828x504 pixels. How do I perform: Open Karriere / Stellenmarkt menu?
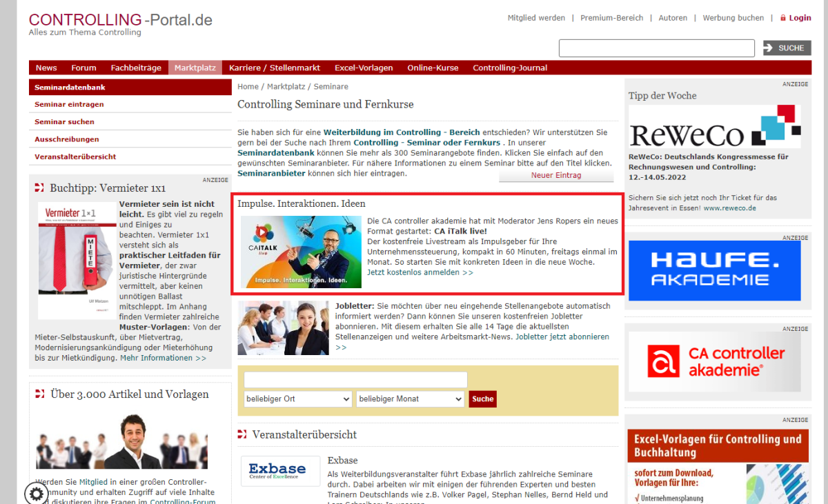tap(275, 68)
